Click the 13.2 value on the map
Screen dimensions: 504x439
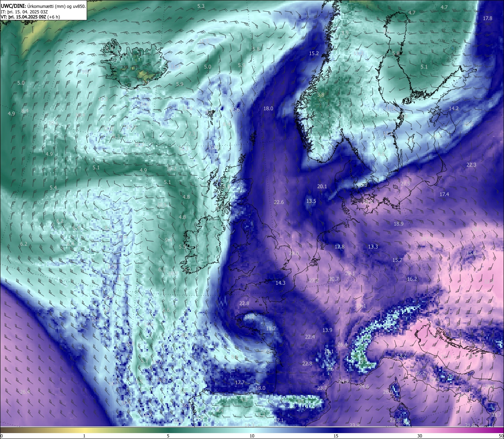[401, 356]
